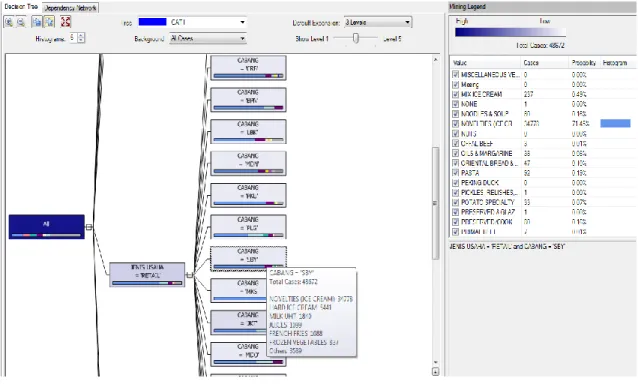Click the tree scrollbar down arrow
The width and height of the screenshot is (638, 384).
(435, 362)
